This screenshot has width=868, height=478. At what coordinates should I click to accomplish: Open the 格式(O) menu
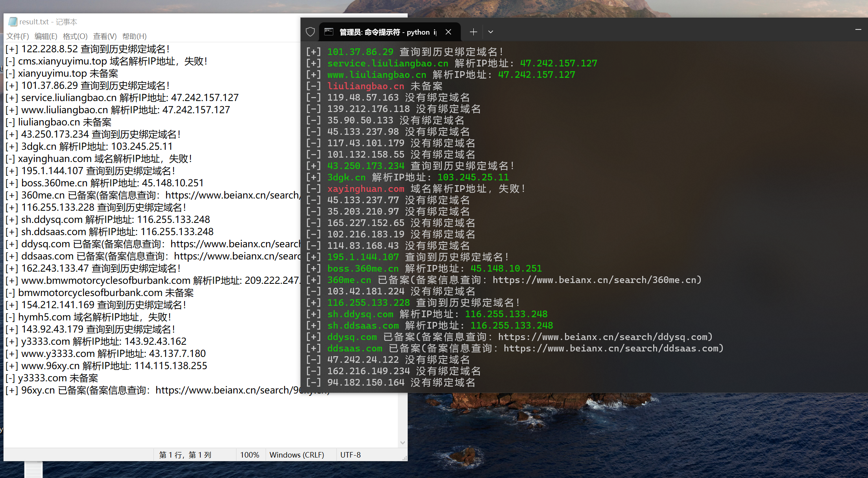tap(75, 36)
